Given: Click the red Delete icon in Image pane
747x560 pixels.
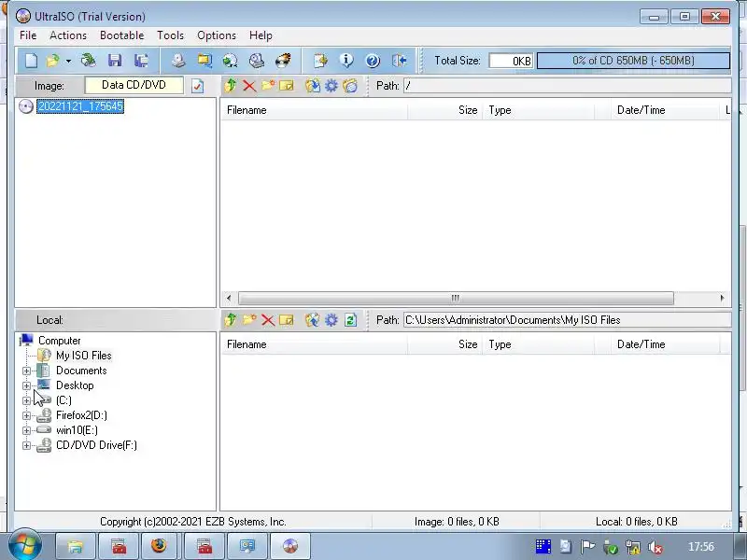Looking at the screenshot, I should click(249, 86).
